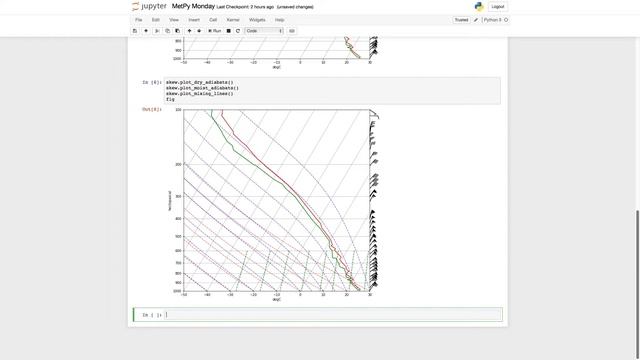Click the empty In [ ] prompt
Screen dimensions: 640x360
tap(152, 315)
